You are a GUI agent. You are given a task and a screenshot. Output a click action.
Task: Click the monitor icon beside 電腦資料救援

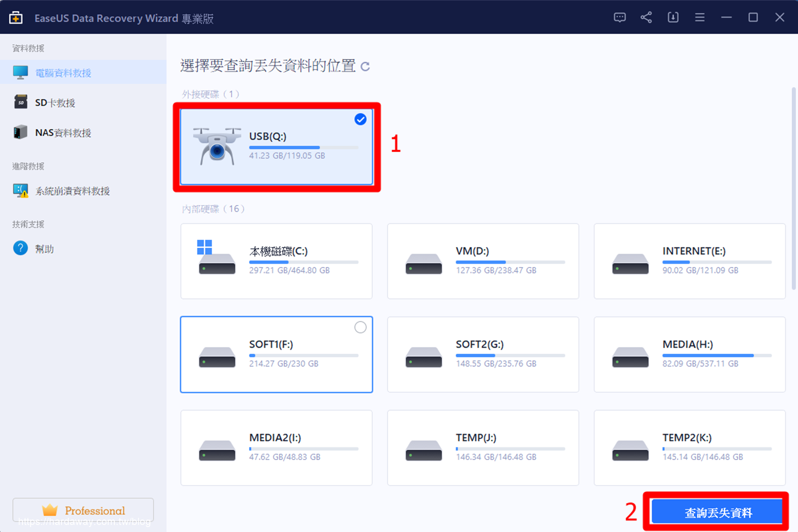click(20, 72)
